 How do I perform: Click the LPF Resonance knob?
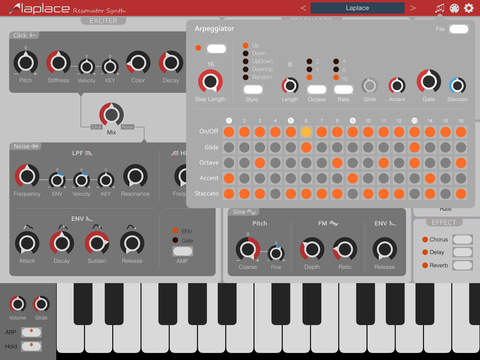(x=135, y=176)
